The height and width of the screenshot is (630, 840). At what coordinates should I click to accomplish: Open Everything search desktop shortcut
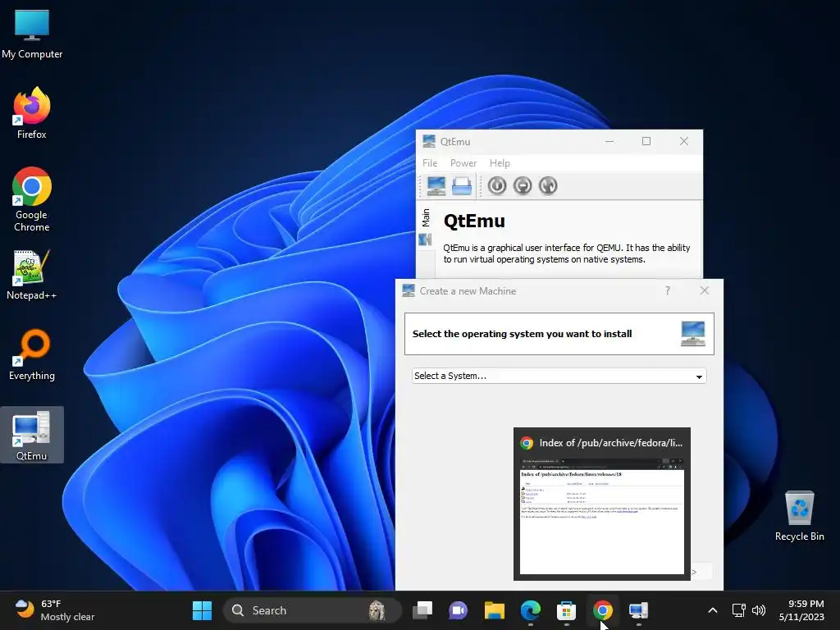32,354
